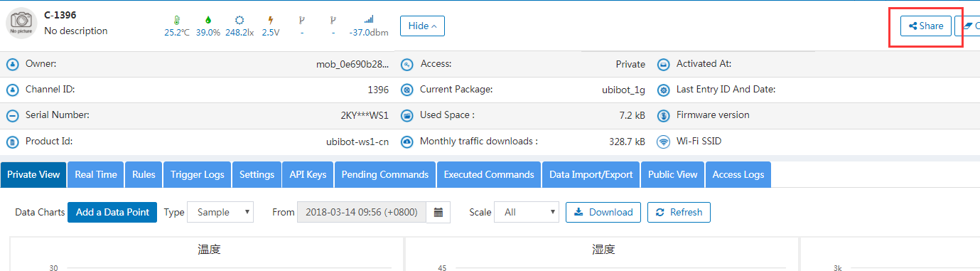Screen dimensions: 980x271
Task: Click the Access key icon
Action: coord(407,65)
